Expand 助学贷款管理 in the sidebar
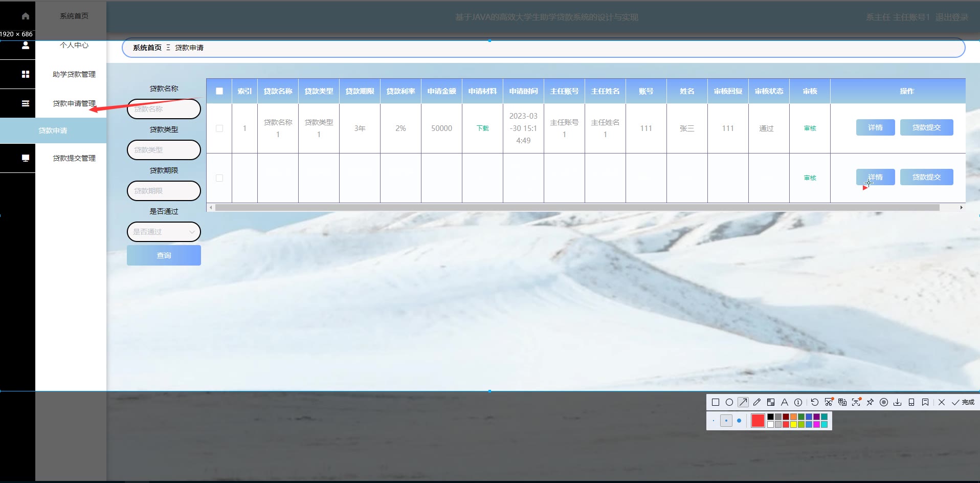This screenshot has width=980, height=483. [x=74, y=74]
